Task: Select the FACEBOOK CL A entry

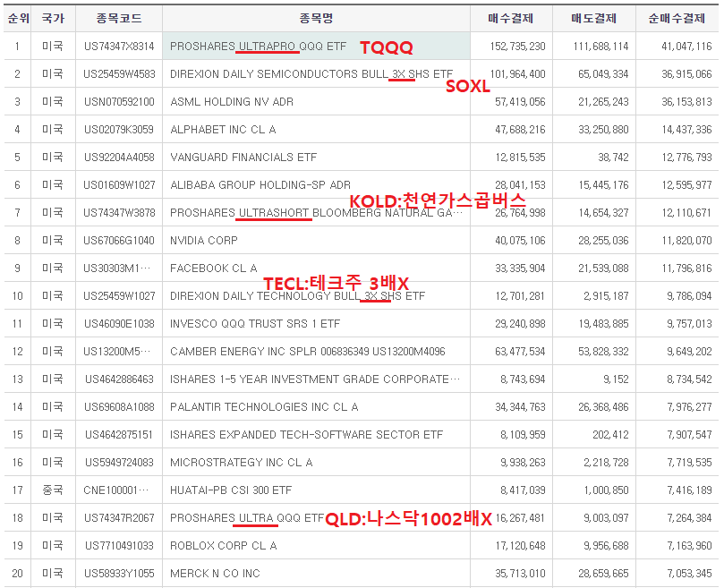Action: click(x=213, y=268)
